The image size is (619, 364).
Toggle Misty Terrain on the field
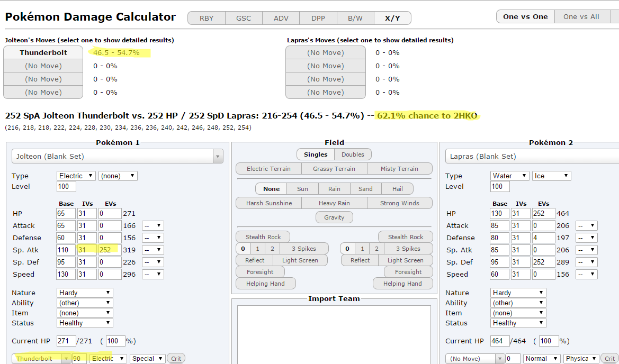[399, 169]
